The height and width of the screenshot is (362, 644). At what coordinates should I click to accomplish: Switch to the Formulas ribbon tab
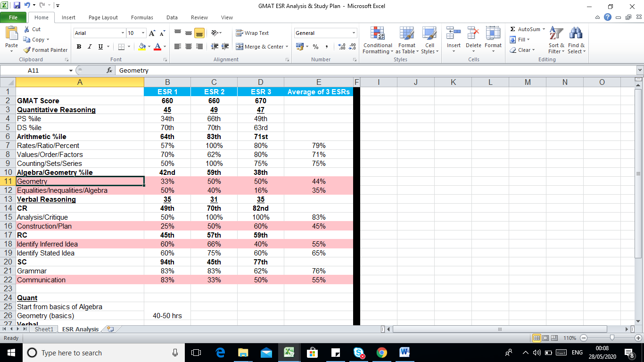click(x=142, y=17)
